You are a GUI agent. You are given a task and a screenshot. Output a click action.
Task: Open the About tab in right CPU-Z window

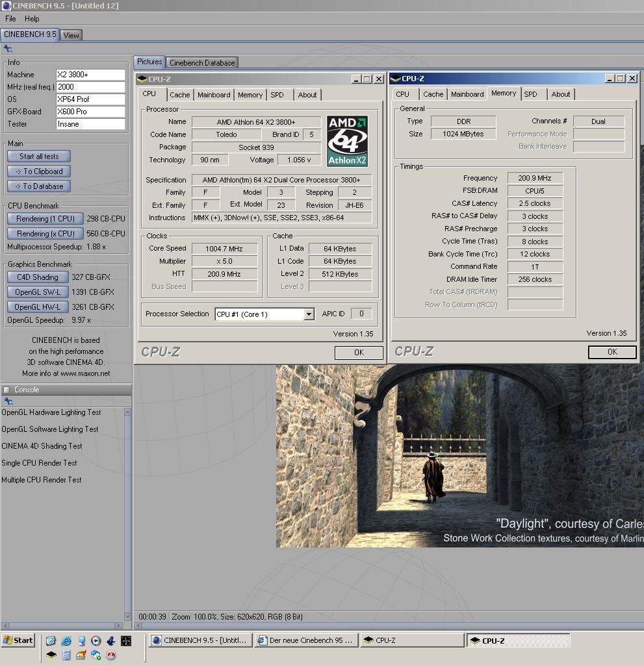click(x=561, y=94)
